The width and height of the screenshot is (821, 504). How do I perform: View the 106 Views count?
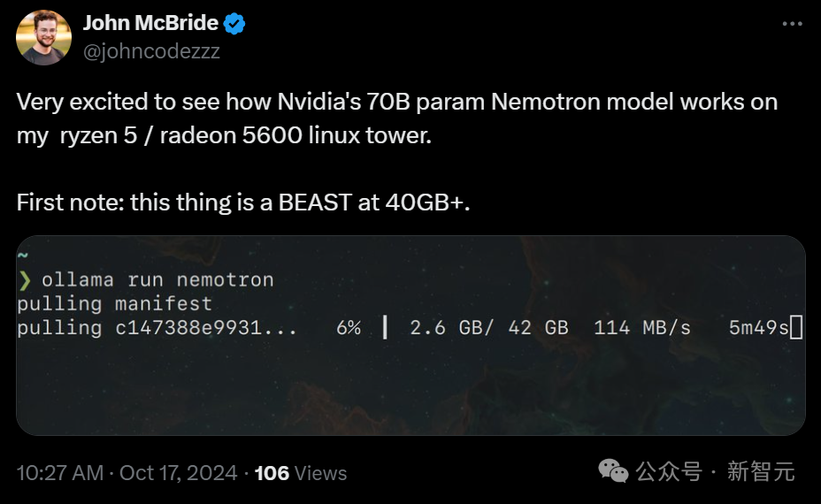tap(301, 473)
